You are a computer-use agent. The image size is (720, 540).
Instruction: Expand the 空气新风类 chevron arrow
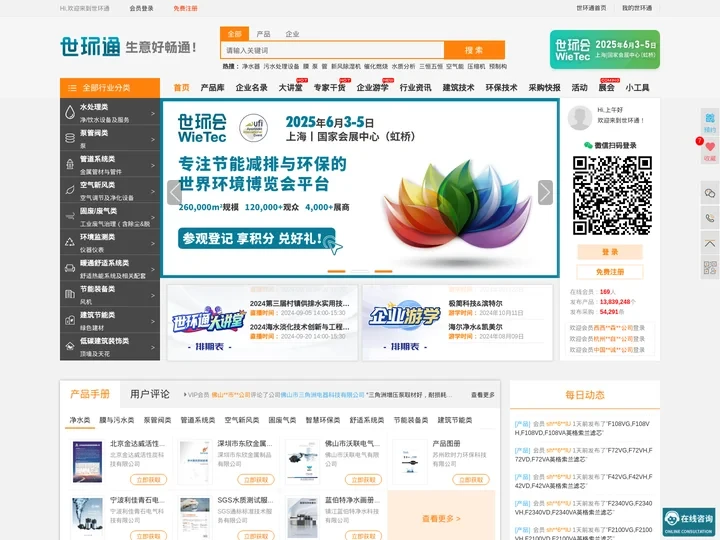click(x=153, y=191)
